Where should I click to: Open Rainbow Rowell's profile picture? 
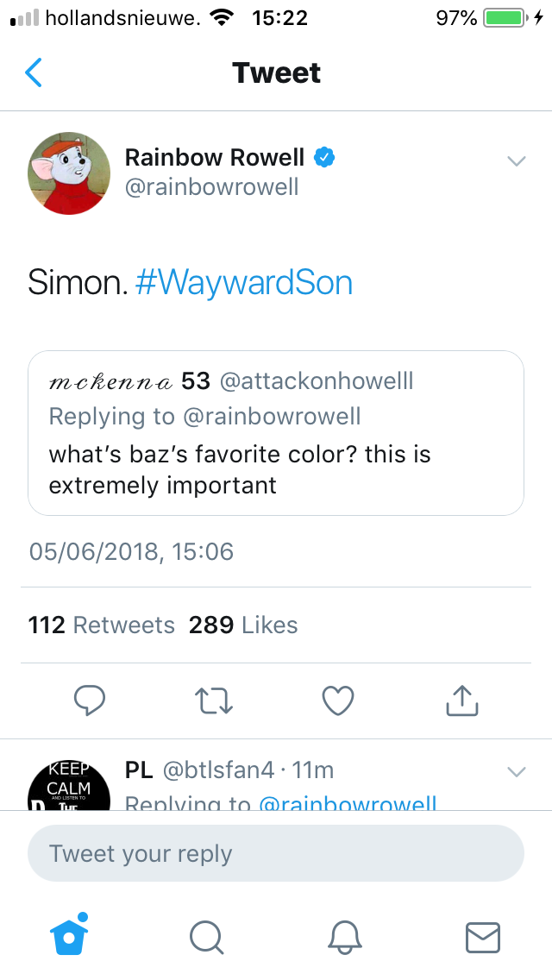click(70, 173)
